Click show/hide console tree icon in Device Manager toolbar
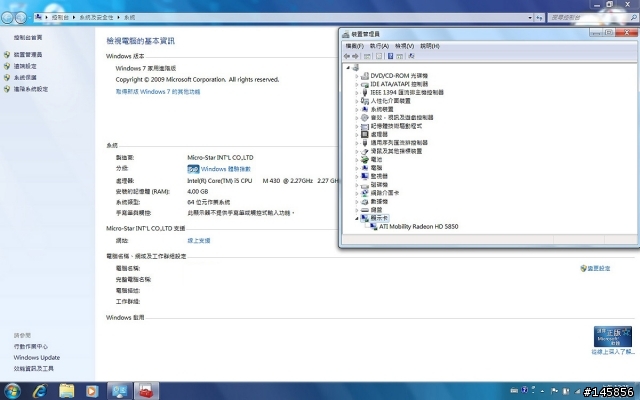The width and height of the screenshot is (640, 400). pos(367,56)
